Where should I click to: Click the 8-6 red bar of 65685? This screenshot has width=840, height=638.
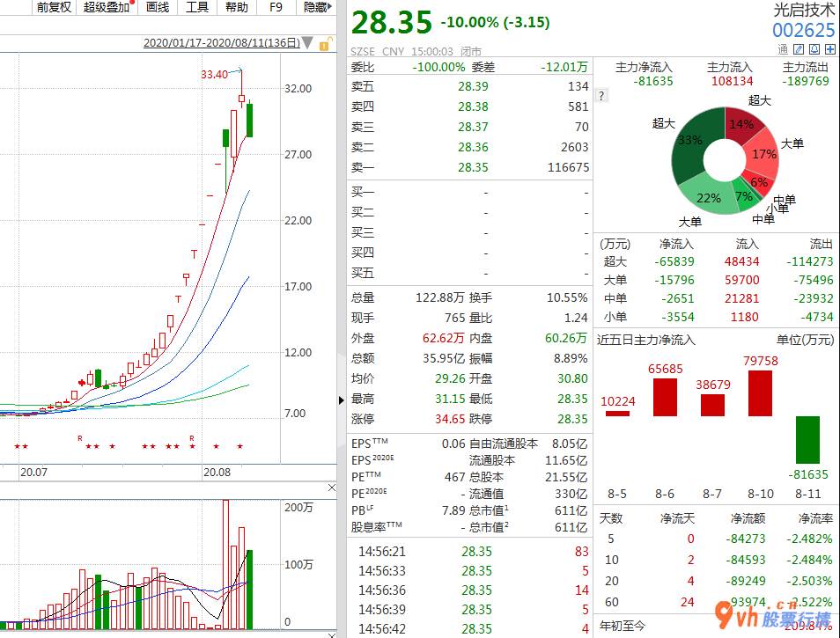[x=665, y=397]
